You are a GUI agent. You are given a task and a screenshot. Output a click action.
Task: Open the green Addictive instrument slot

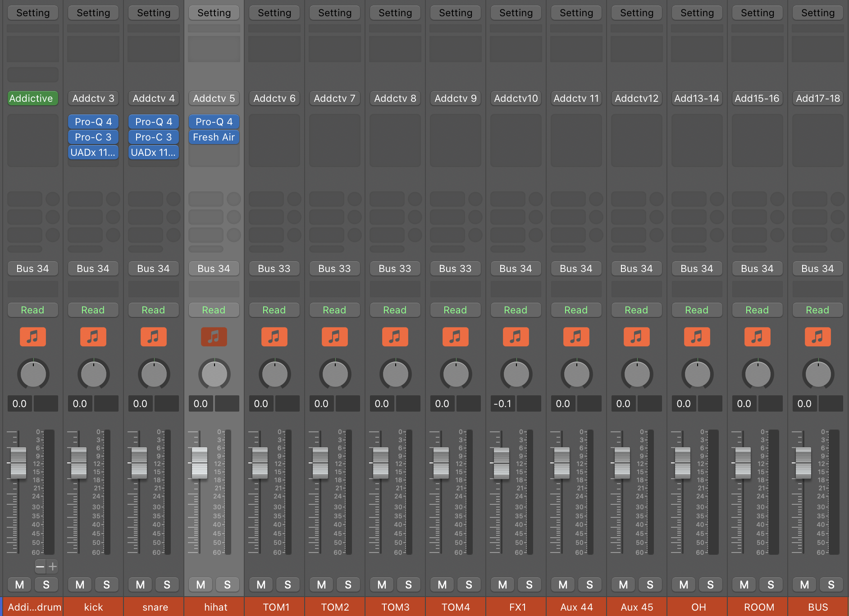(33, 98)
